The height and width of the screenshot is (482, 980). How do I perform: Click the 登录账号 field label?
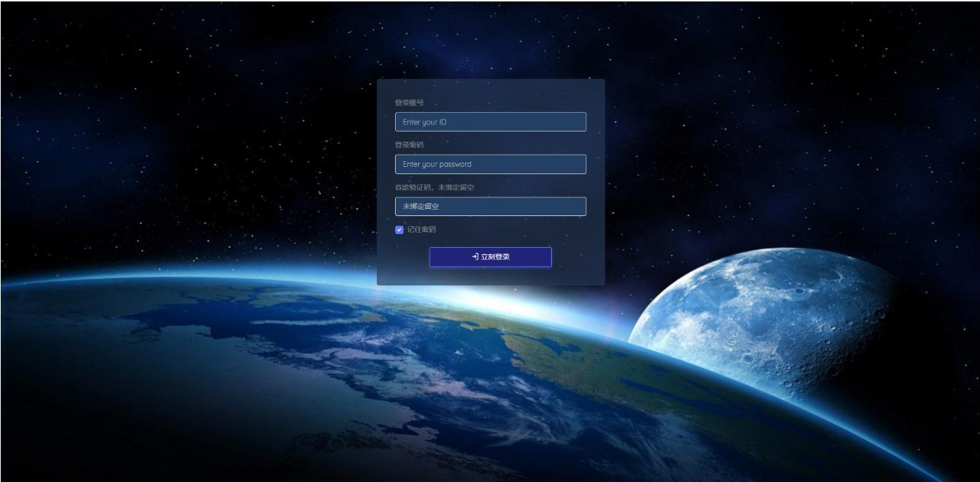409,103
